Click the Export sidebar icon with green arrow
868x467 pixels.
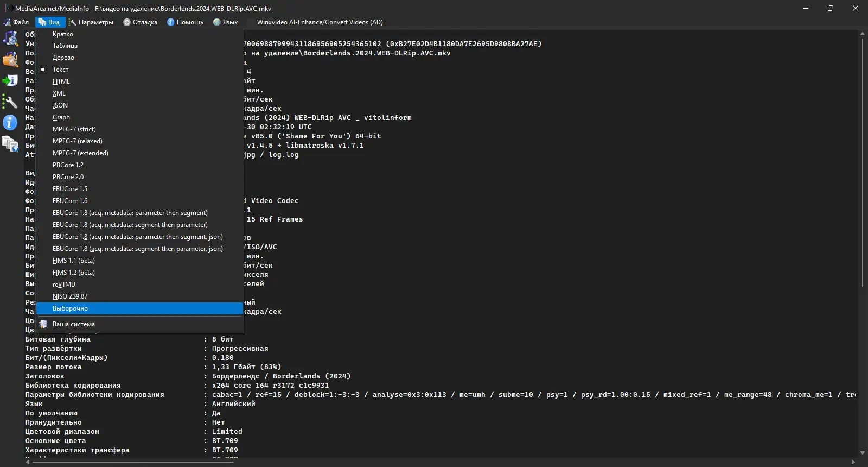click(x=10, y=80)
